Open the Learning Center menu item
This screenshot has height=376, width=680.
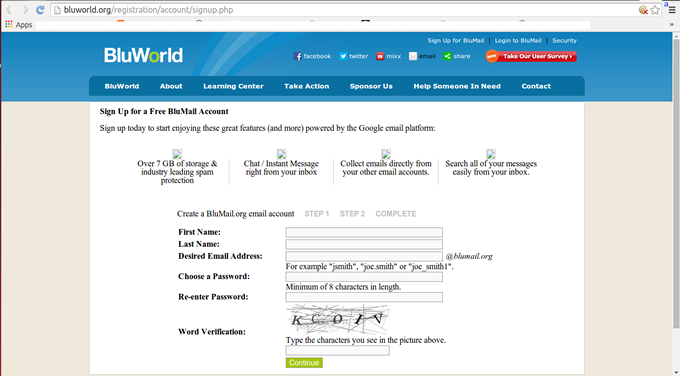[233, 86]
